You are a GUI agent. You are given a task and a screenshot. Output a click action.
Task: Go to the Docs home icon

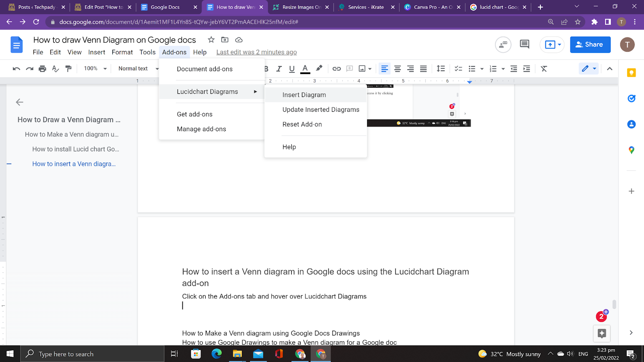(17, 45)
